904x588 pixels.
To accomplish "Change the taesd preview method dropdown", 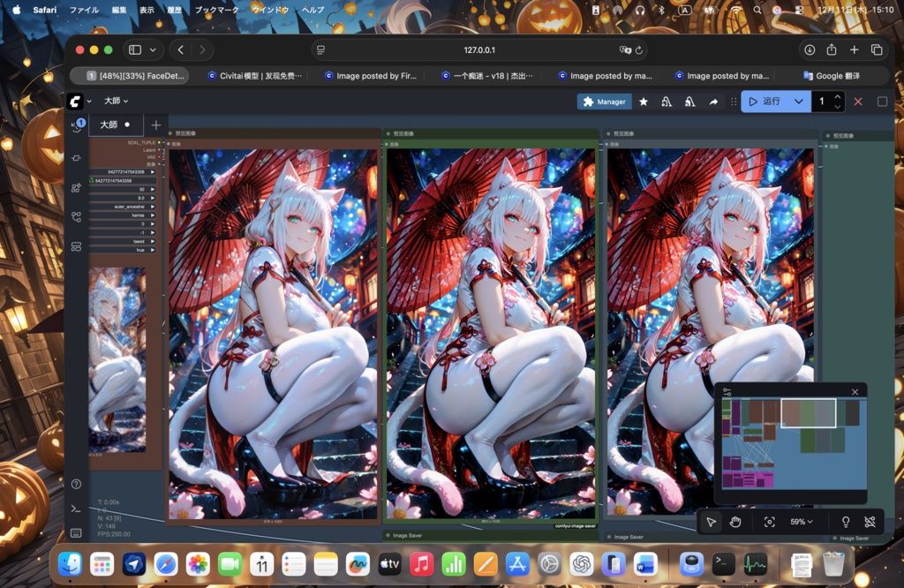I will click(x=123, y=241).
